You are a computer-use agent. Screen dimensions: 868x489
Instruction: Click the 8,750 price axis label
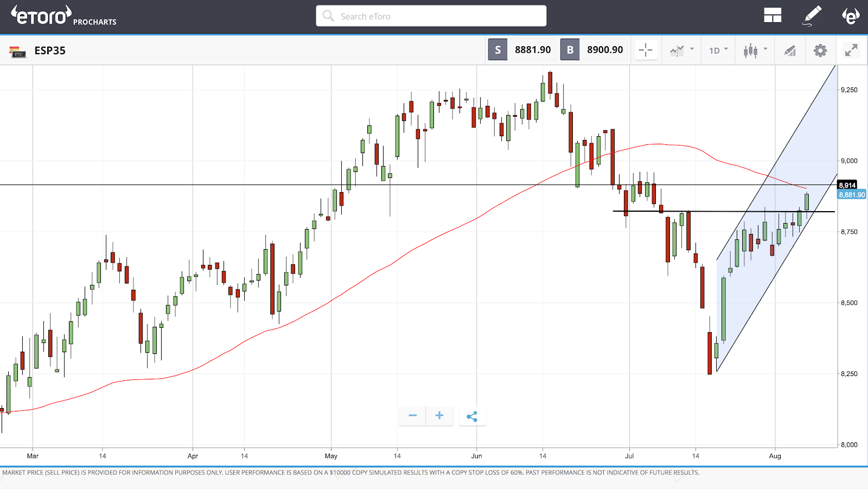click(x=849, y=232)
